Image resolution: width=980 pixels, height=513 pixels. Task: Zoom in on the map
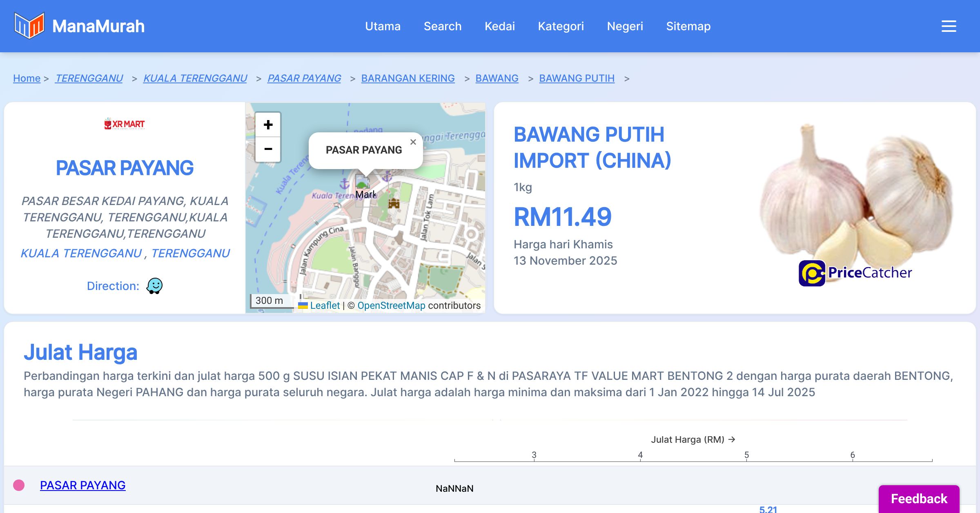click(x=268, y=125)
